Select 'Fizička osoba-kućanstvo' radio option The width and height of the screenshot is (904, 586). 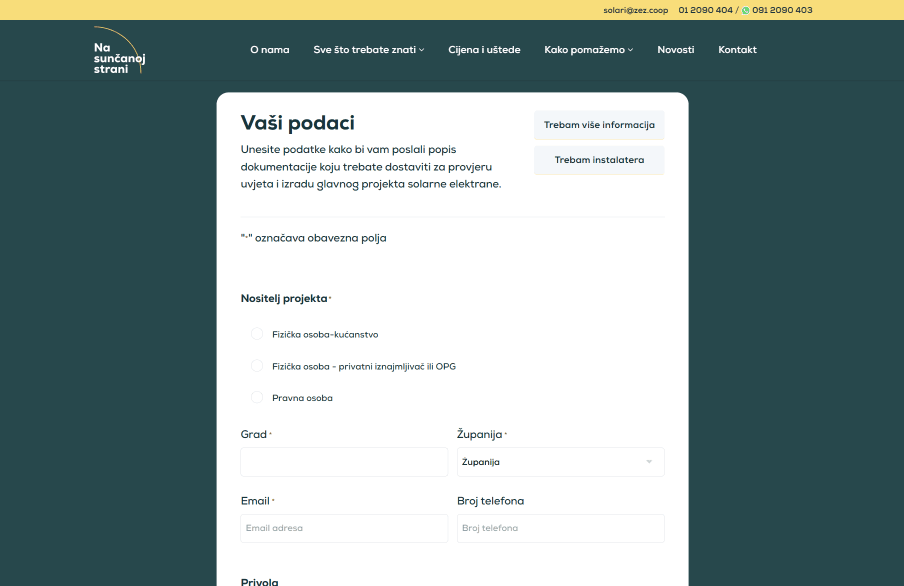click(x=257, y=334)
